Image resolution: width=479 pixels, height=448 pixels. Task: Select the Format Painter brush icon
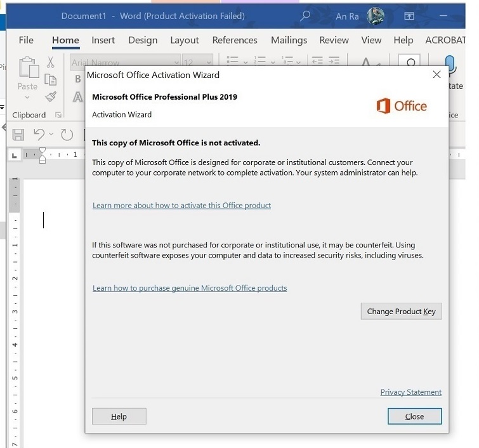[51, 97]
